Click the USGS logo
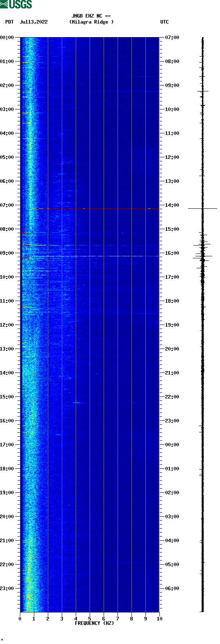 16,4
